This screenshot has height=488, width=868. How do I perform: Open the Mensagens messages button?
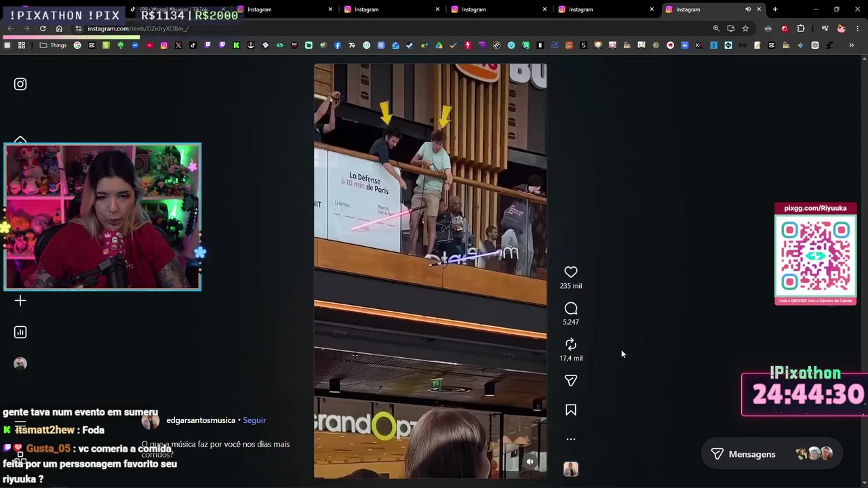pyautogui.click(x=772, y=454)
